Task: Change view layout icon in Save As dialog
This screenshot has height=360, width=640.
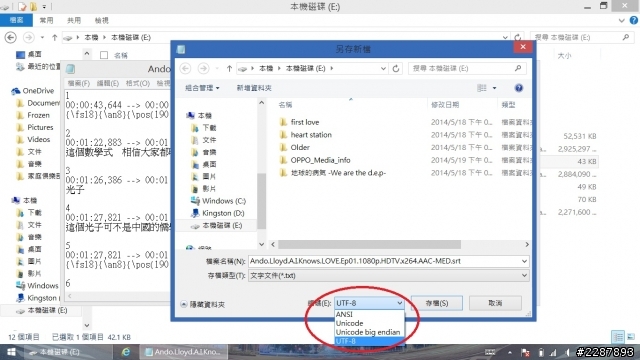Action: [482, 88]
